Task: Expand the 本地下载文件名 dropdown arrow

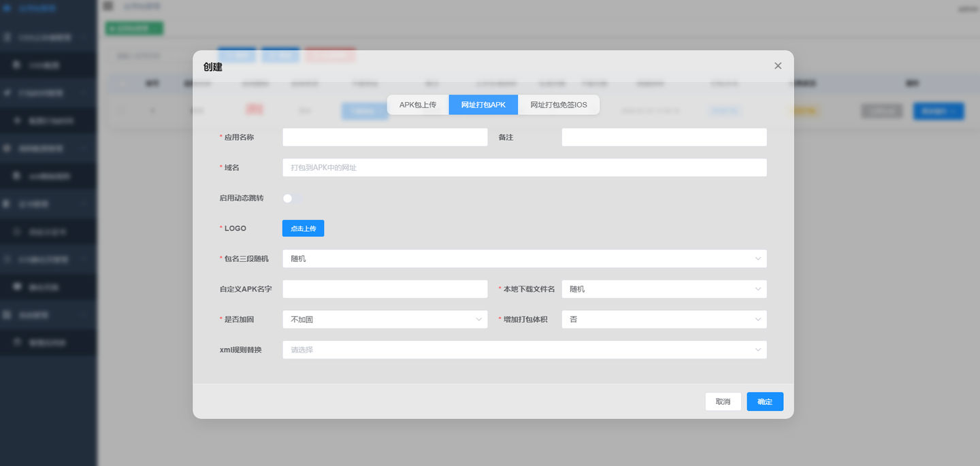Action: 757,289
